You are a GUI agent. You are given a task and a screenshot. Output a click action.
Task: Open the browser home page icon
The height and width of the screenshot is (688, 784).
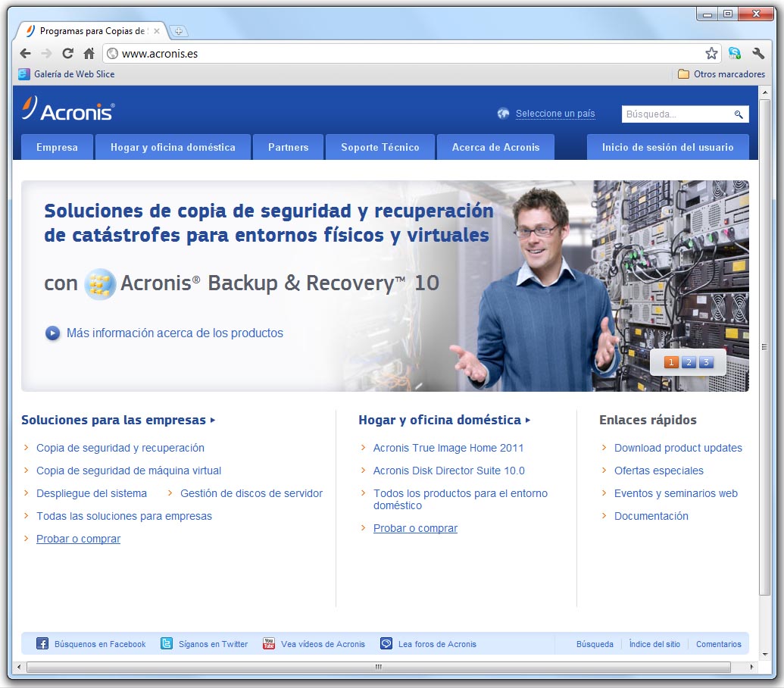pos(89,54)
